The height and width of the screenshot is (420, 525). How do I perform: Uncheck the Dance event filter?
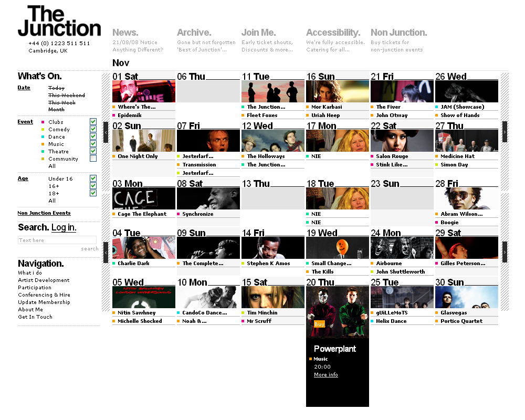click(93, 136)
